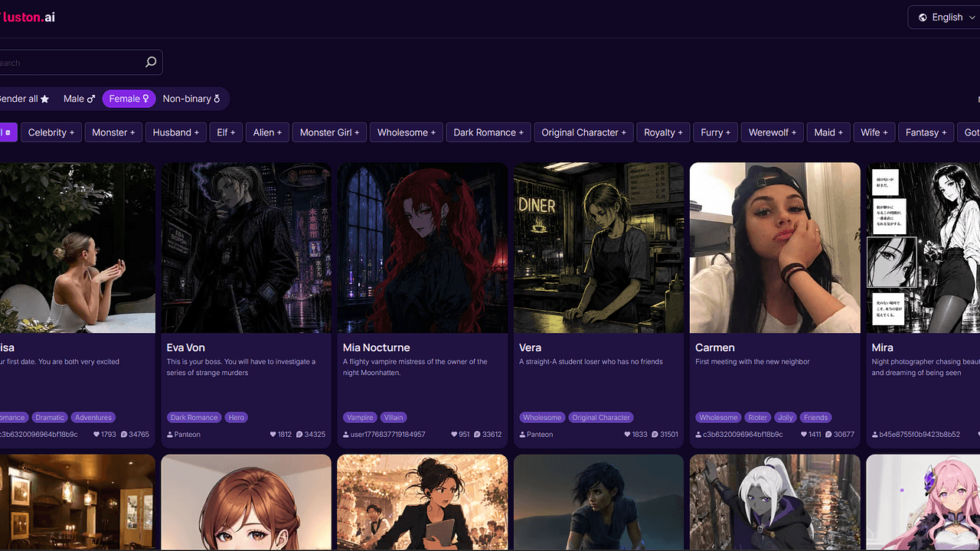Select the Male gender filter
The width and height of the screenshot is (980, 551).
point(80,99)
